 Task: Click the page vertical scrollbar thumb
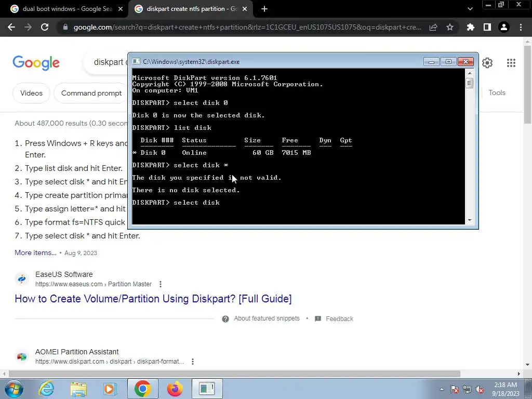pyautogui.click(x=527, y=85)
